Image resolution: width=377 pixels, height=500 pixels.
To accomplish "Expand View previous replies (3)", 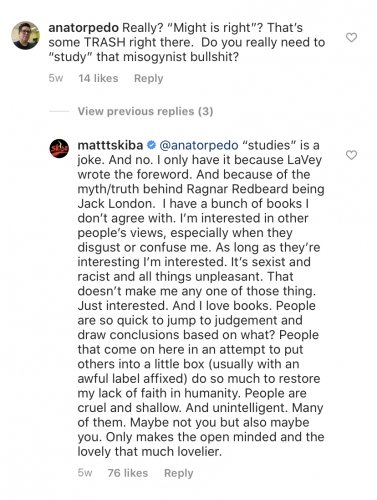I will [x=145, y=111].
